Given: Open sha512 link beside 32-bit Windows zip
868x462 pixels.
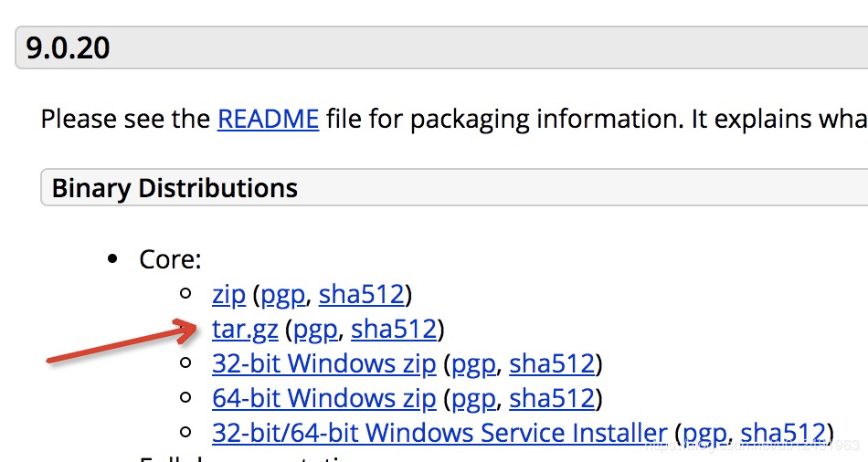Looking at the screenshot, I should [552, 363].
